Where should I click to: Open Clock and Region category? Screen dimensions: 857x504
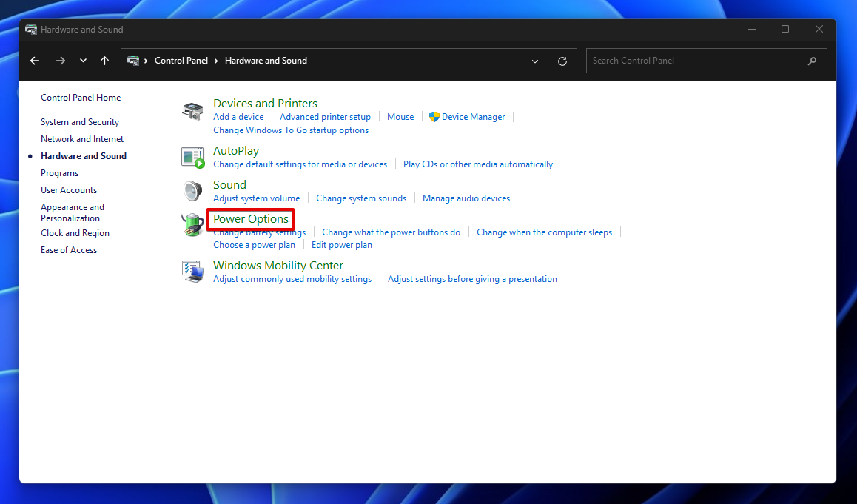pyautogui.click(x=75, y=233)
